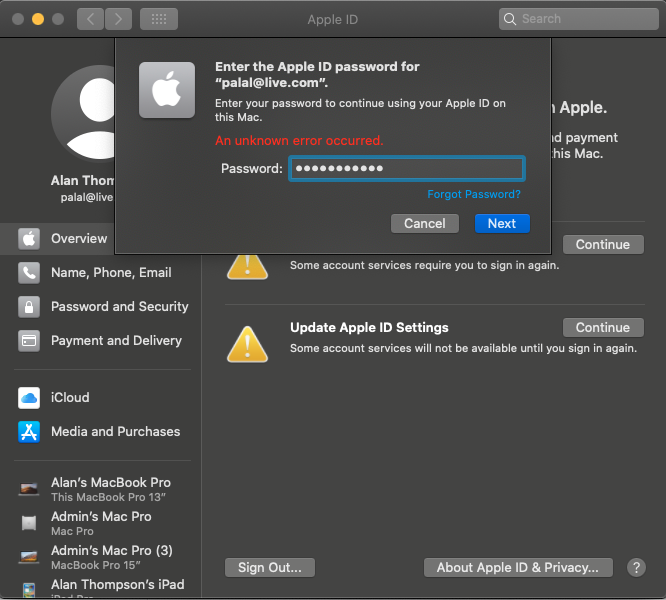Image resolution: width=666 pixels, height=600 pixels.
Task: Click the Admin's Mac Pro device icon
Action: tap(29, 523)
